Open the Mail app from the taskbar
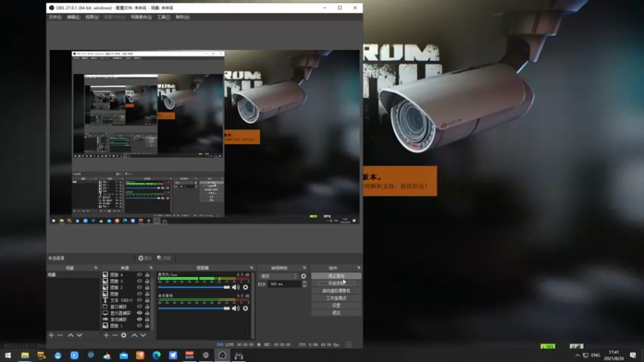This screenshot has height=362, width=644. [124, 356]
